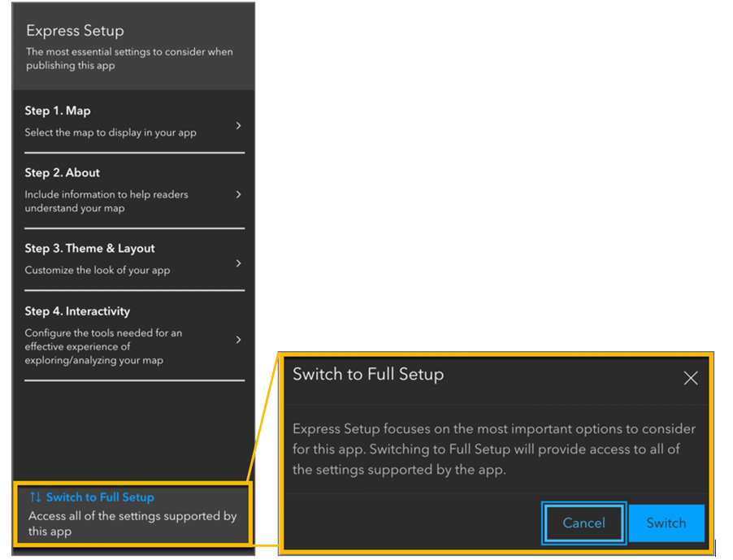Click the dialog's Express Setup explanation text
Viewport: 733px width, 560px height.
pos(494,449)
